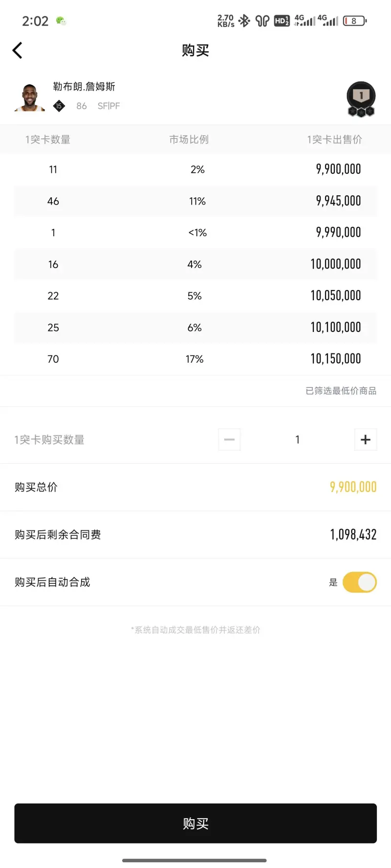This screenshot has width=391, height=868.
Task: Tap the 1突卡出售价 column header
Action: click(334, 140)
